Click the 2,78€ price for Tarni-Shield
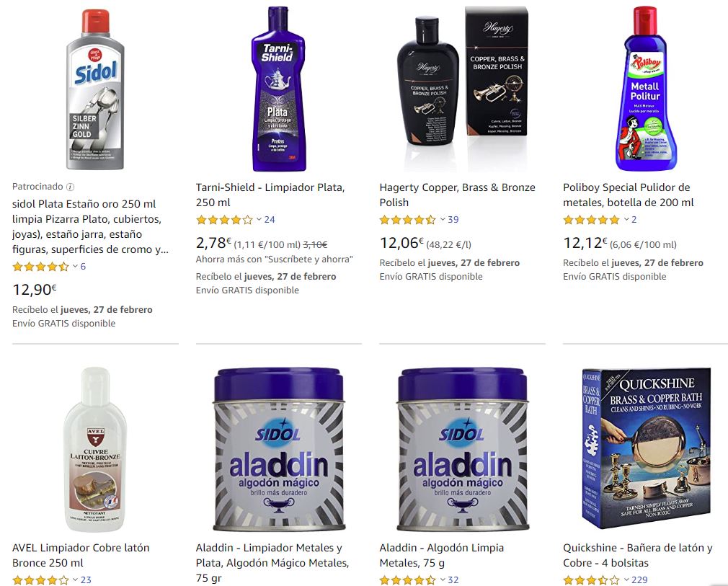 pyautogui.click(x=213, y=243)
